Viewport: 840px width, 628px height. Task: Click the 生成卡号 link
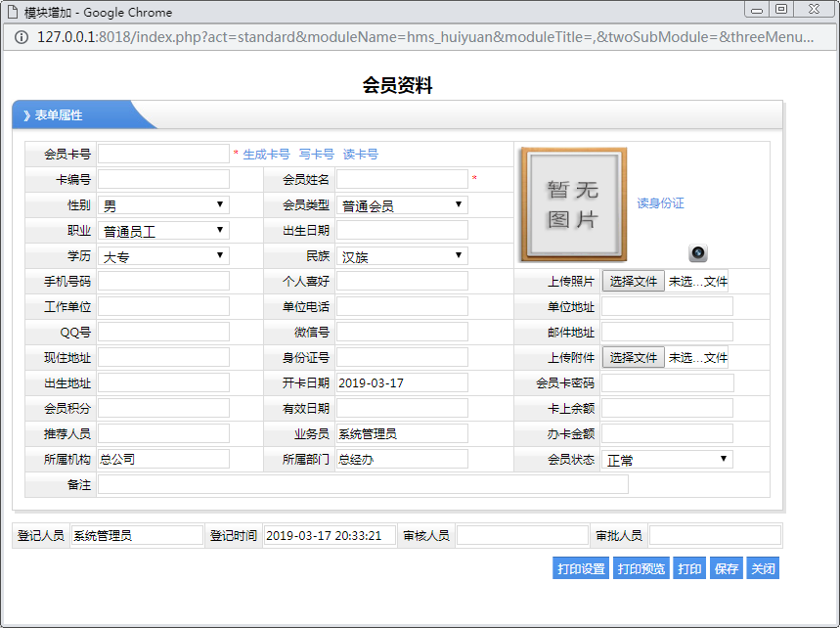pos(266,155)
